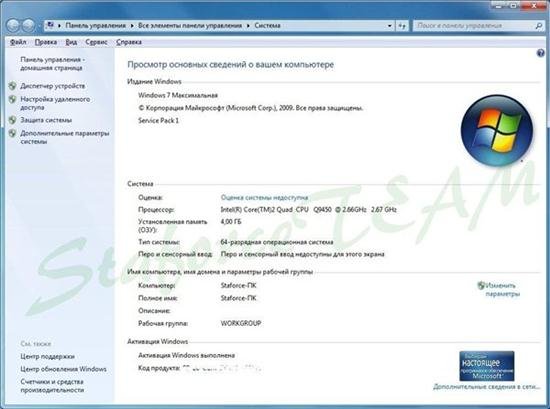Click Дополнительные сведения в сети link
The image size is (550, 409).
pos(487,387)
